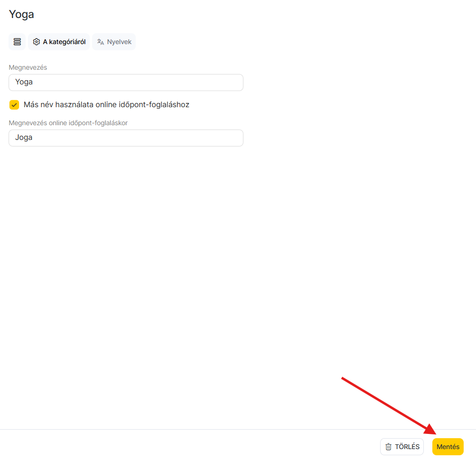
Task: Click the Yoga page heading
Action: pyautogui.click(x=21, y=14)
